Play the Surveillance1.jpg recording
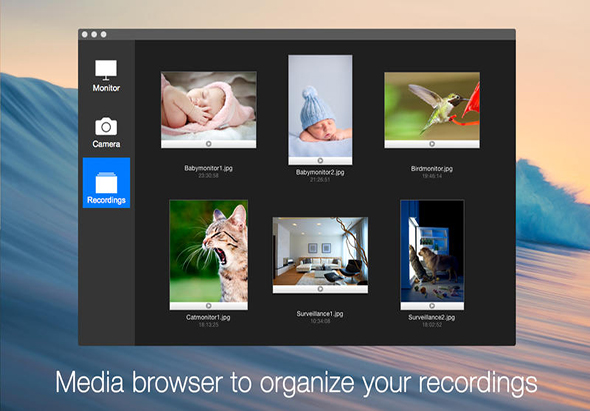Screen dimensions: 590x411 (320, 289)
